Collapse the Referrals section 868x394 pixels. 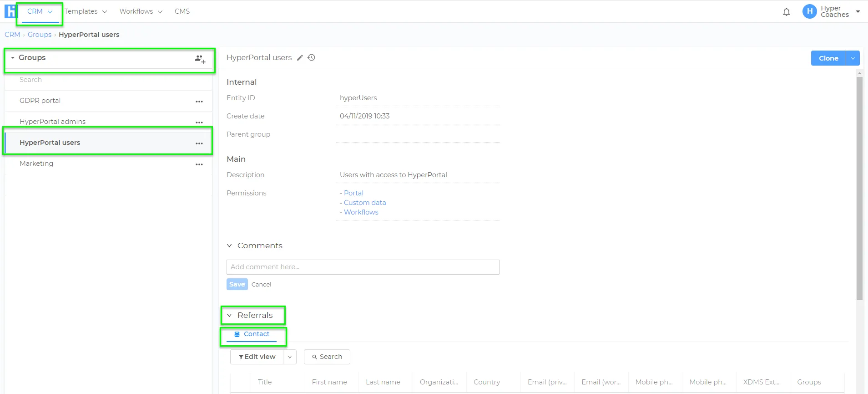(x=229, y=315)
